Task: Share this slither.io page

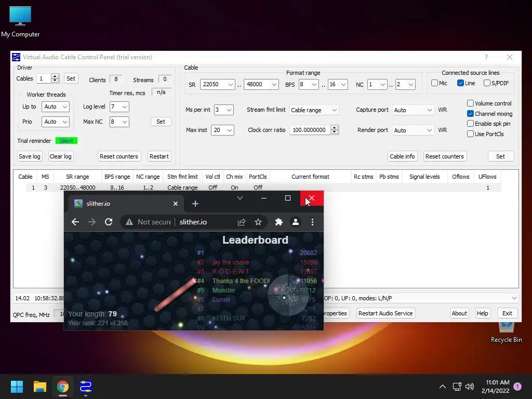Action: (242, 222)
